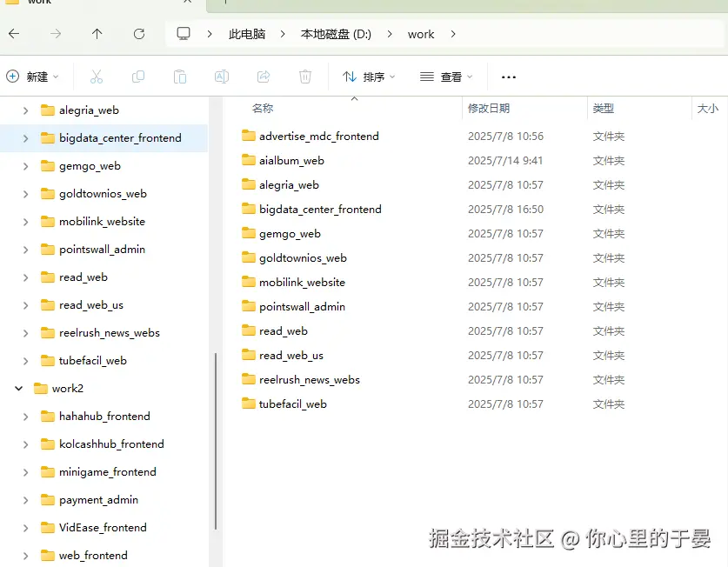728x567 pixels.
Task: Click the aialbum_web folder icon in list
Action: click(x=249, y=160)
